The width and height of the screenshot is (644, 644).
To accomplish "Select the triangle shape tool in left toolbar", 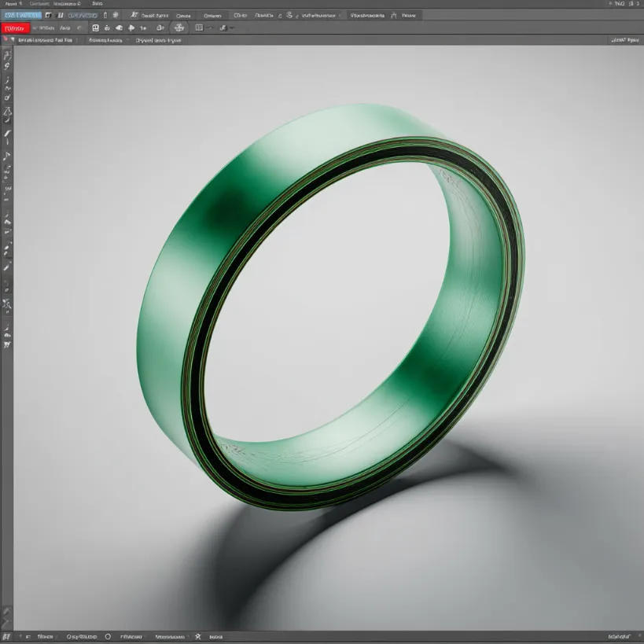I will pyautogui.click(x=8, y=112).
